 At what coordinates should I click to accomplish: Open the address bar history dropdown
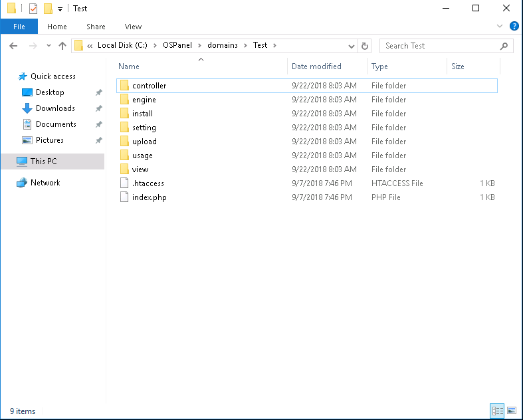(x=352, y=46)
